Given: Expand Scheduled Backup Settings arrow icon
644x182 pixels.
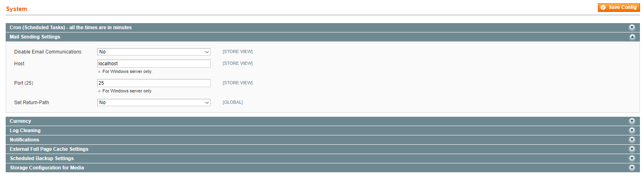Looking at the screenshot, I should point(632,158).
